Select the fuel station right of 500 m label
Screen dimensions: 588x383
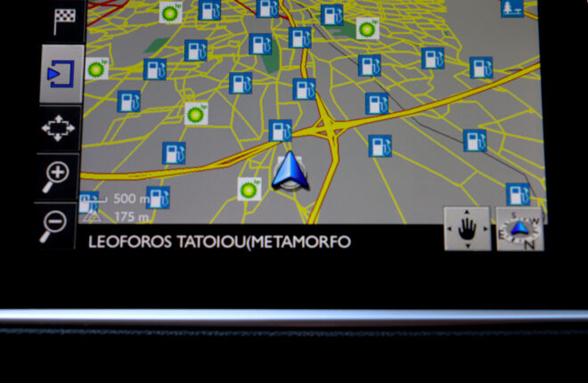159,197
